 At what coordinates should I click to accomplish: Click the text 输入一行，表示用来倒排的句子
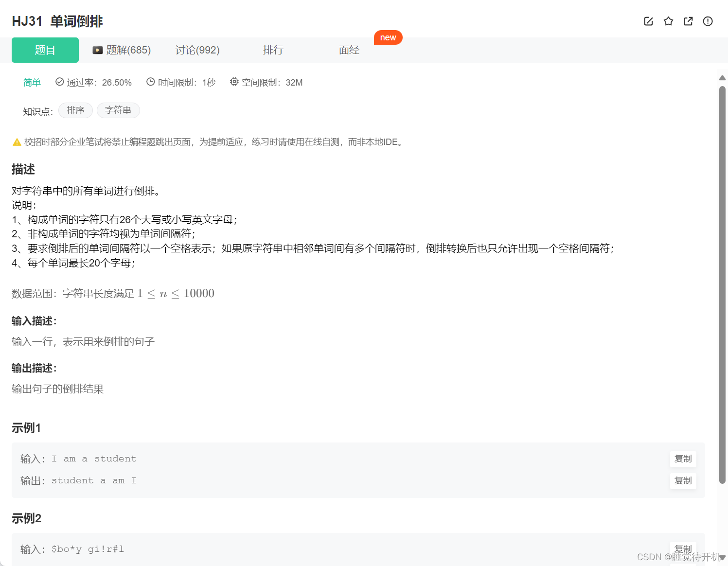[x=83, y=342]
